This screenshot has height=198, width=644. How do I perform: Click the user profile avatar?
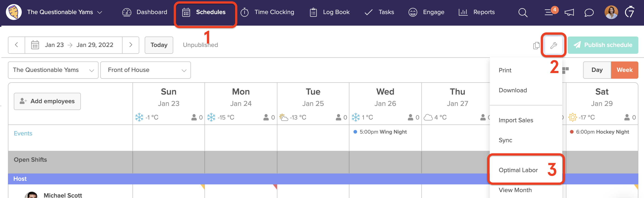611,12
